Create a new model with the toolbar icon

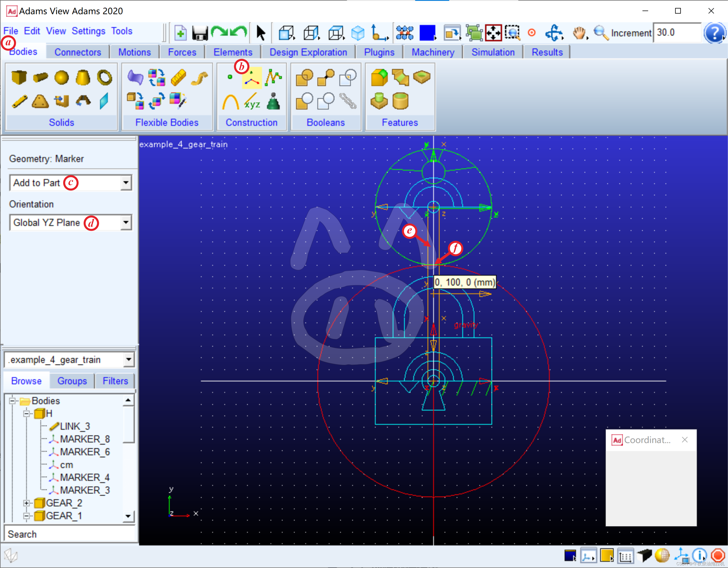click(x=180, y=33)
